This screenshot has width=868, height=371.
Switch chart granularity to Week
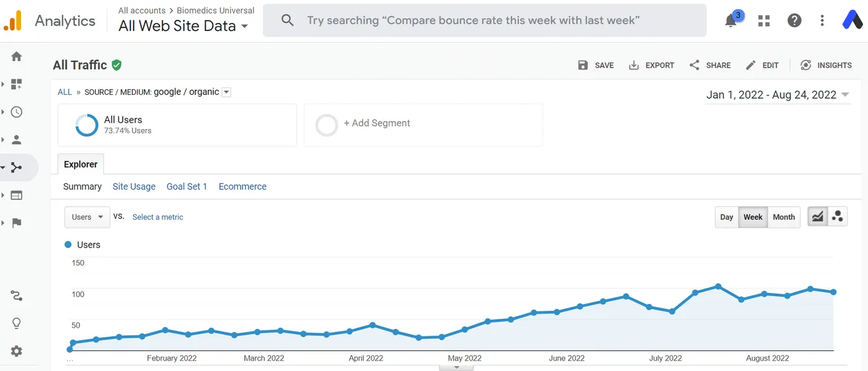click(753, 217)
